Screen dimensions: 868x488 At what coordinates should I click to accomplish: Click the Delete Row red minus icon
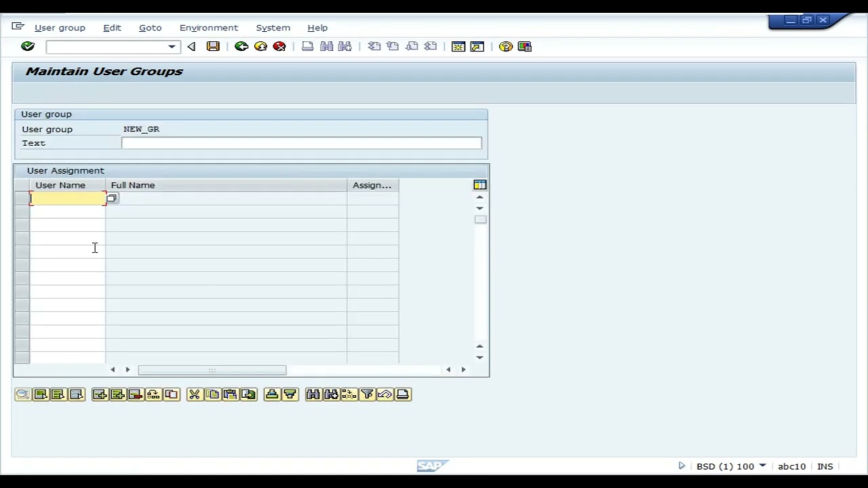pos(135,394)
